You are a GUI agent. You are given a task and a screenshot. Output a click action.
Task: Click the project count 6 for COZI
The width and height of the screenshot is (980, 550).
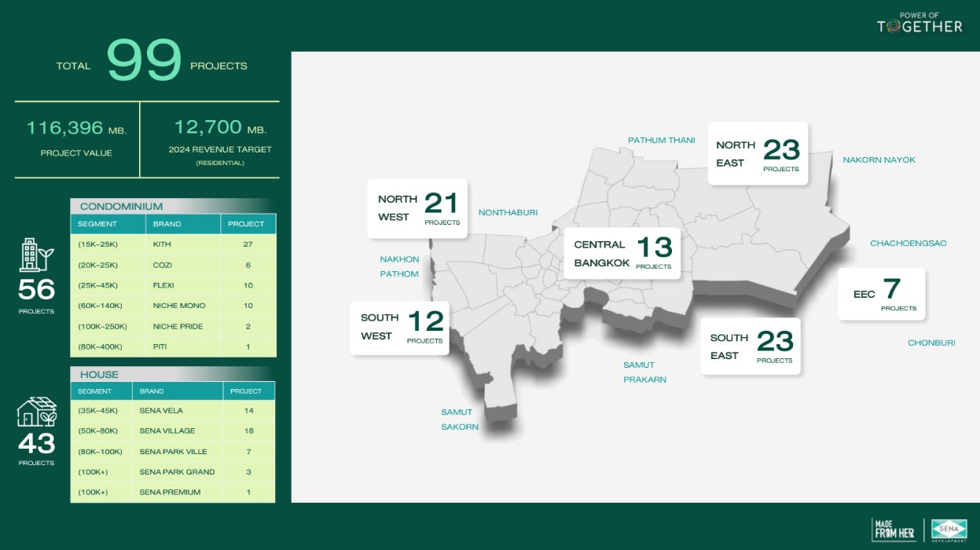[x=248, y=265]
